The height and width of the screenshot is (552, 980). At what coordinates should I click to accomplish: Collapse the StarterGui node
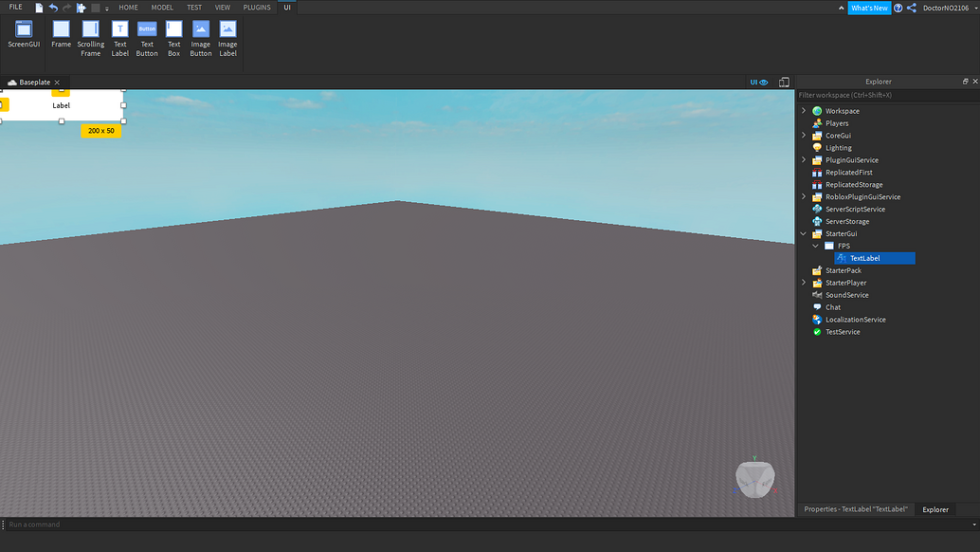804,232
